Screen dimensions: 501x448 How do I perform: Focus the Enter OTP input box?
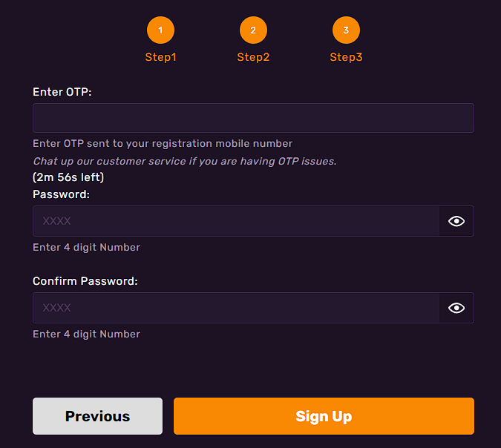(253, 118)
